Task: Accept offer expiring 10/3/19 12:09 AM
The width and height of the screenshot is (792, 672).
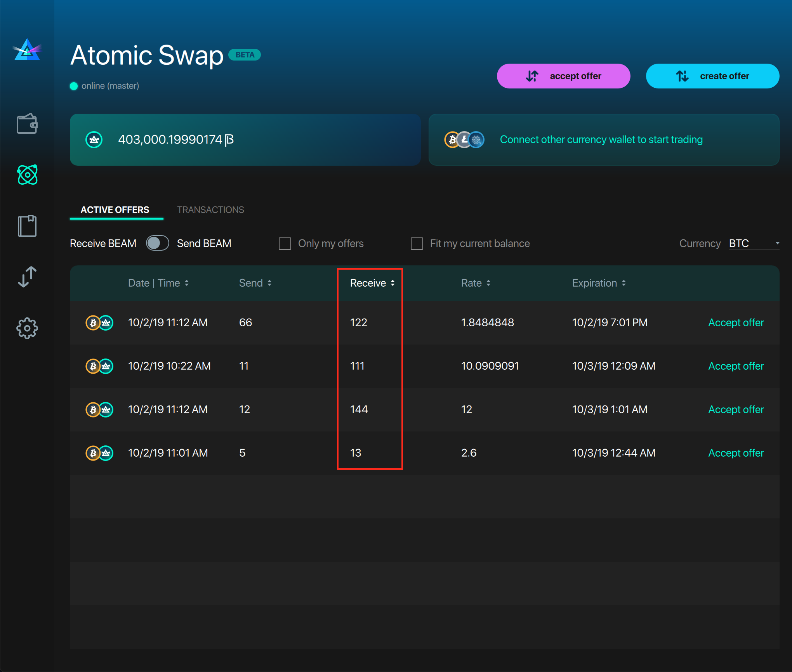Action: click(736, 366)
